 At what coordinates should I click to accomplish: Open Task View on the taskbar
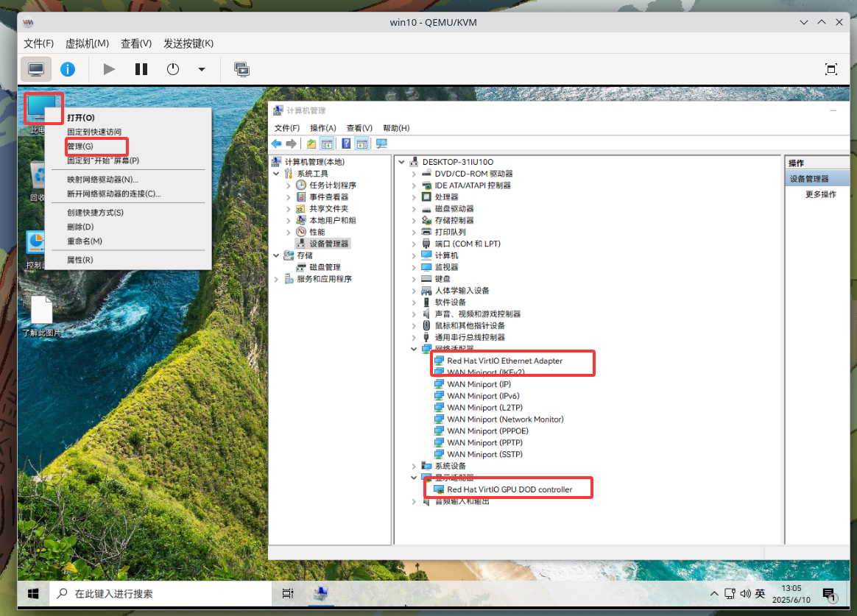click(x=287, y=594)
